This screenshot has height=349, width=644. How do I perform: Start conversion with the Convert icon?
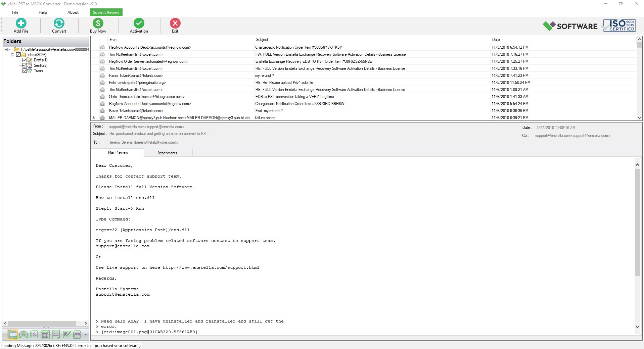(59, 23)
